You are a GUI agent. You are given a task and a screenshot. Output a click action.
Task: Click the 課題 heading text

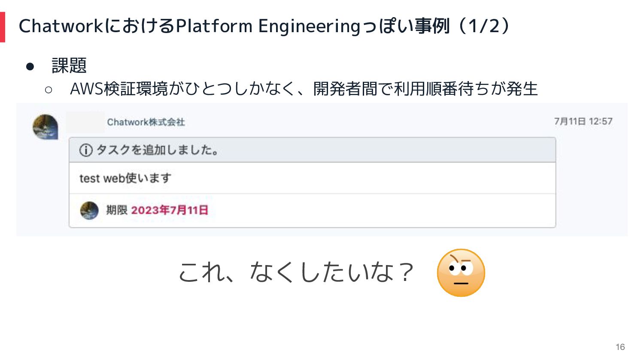[69, 66]
